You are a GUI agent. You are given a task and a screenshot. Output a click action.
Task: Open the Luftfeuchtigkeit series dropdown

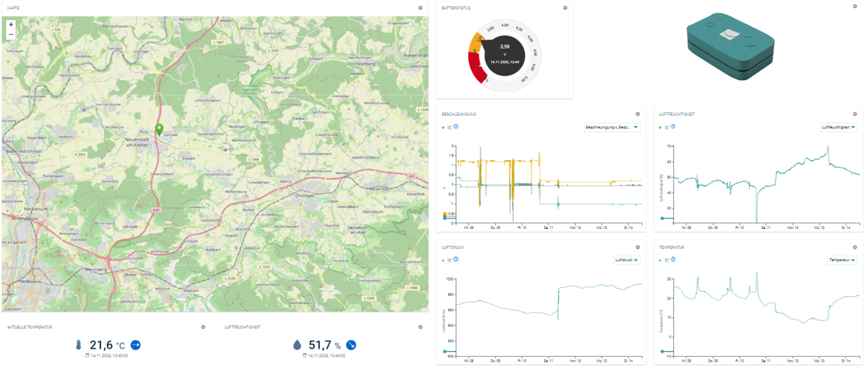tap(839, 127)
